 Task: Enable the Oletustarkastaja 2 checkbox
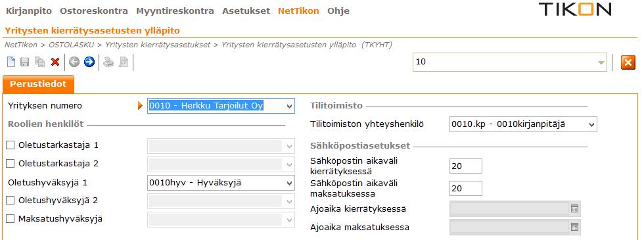11,164
